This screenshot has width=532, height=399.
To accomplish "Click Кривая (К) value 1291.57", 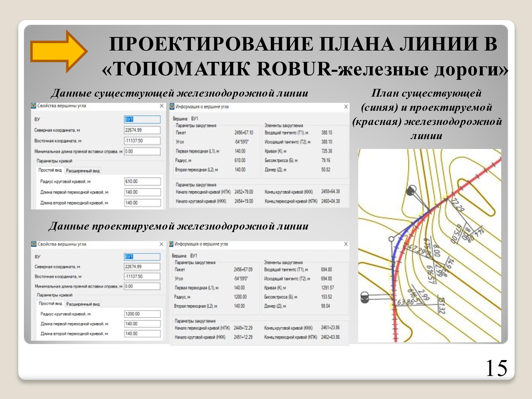I will (327, 288).
